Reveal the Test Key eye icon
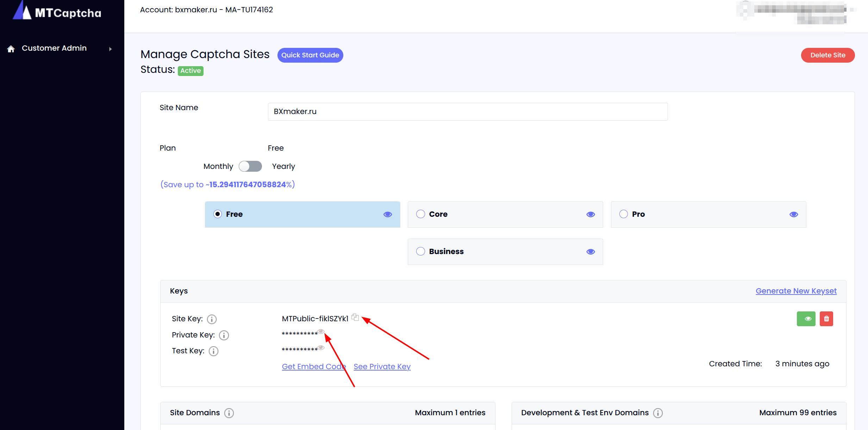This screenshot has width=868, height=430. point(321,348)
